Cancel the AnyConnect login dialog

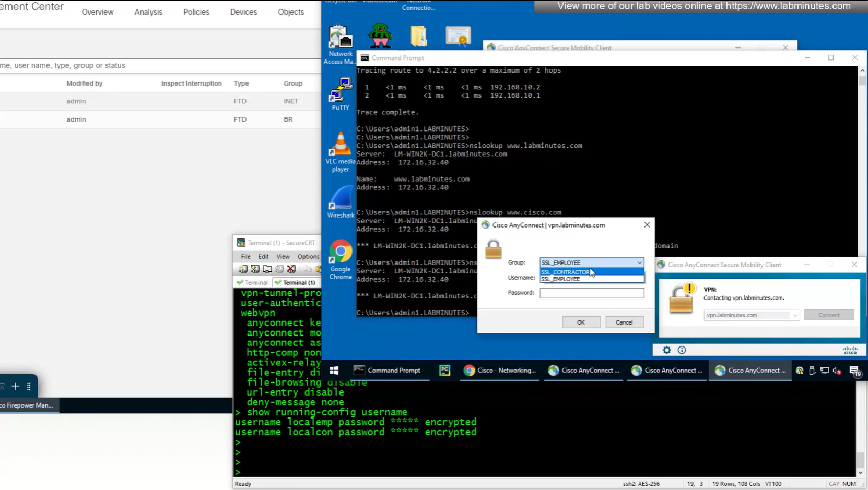624,322
